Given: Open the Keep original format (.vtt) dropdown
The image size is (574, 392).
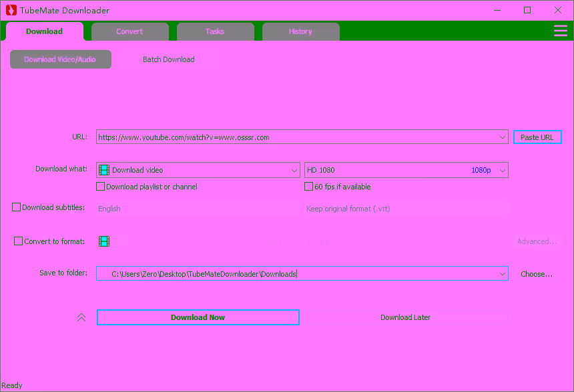Looking at the screenshot, I should 406,209.
